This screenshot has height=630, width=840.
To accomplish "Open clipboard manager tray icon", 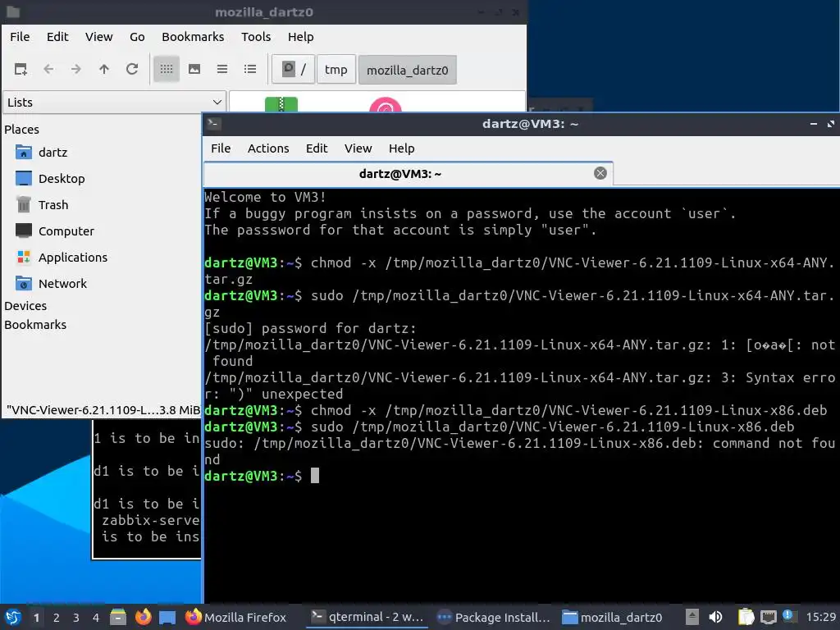I will pos(746,618).
